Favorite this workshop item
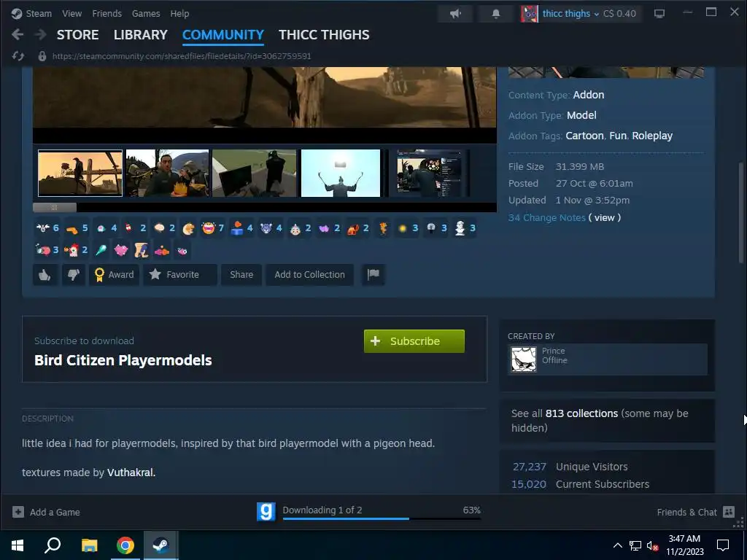The image size is (747, 560). (x=180, y=275)
